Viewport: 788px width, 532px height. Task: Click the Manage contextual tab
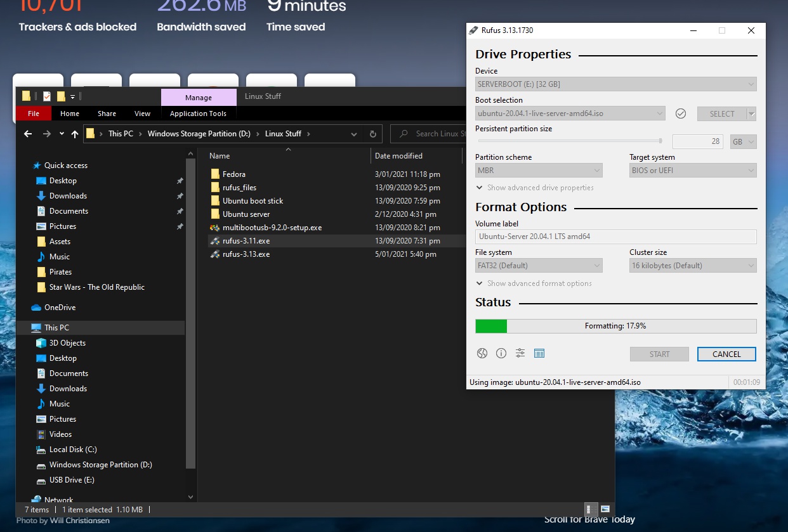pos(199,97)
